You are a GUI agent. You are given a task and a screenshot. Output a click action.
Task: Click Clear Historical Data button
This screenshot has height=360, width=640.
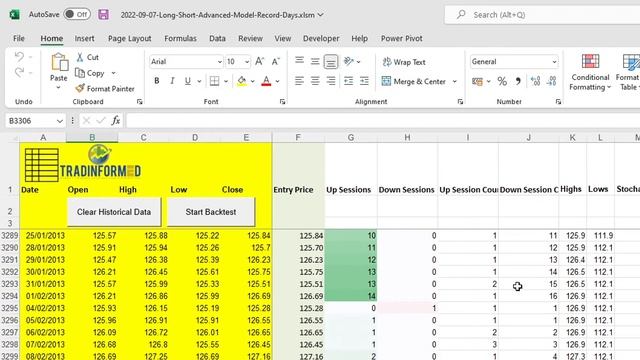point(114,212)
